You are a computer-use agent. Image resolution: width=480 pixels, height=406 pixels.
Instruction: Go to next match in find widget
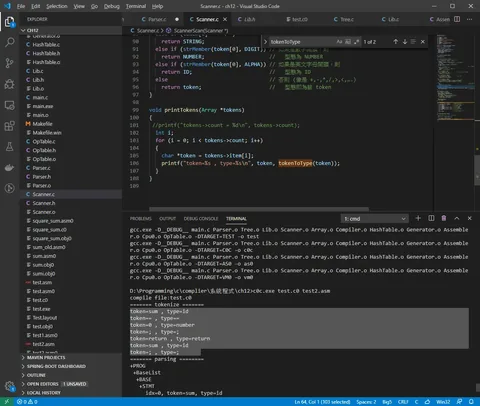[405, 42]
